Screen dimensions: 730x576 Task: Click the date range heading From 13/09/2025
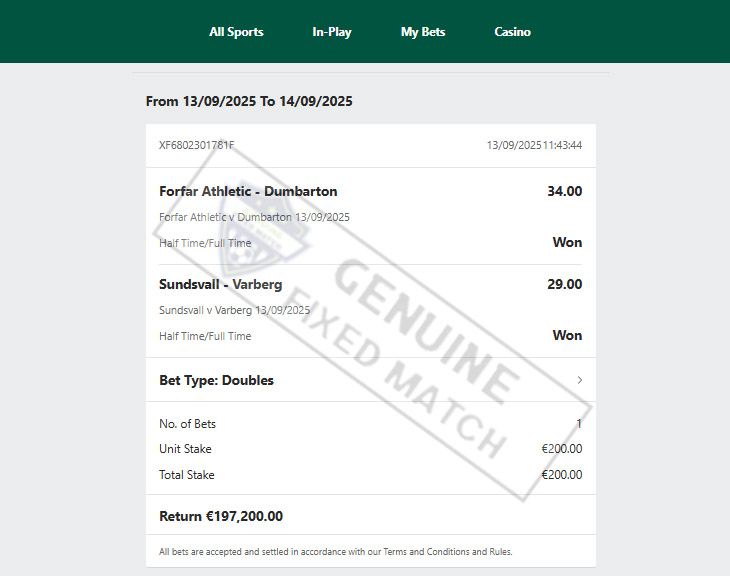249,101
